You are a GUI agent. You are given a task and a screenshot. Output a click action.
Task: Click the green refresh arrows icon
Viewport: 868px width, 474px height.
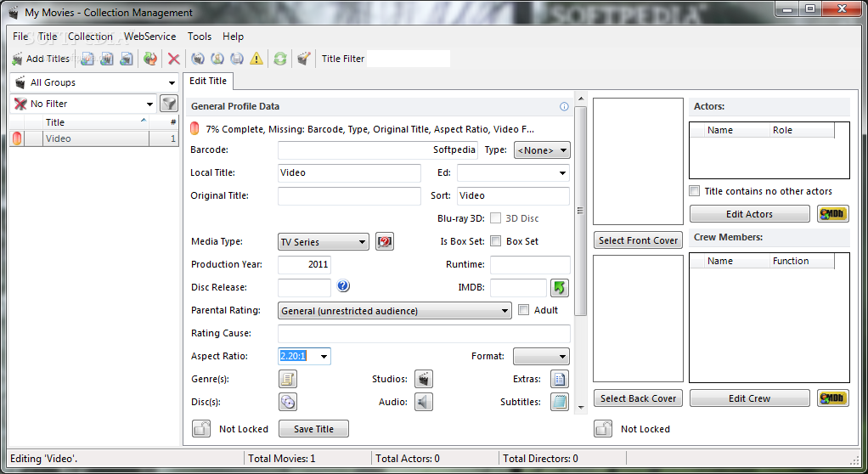280,59
